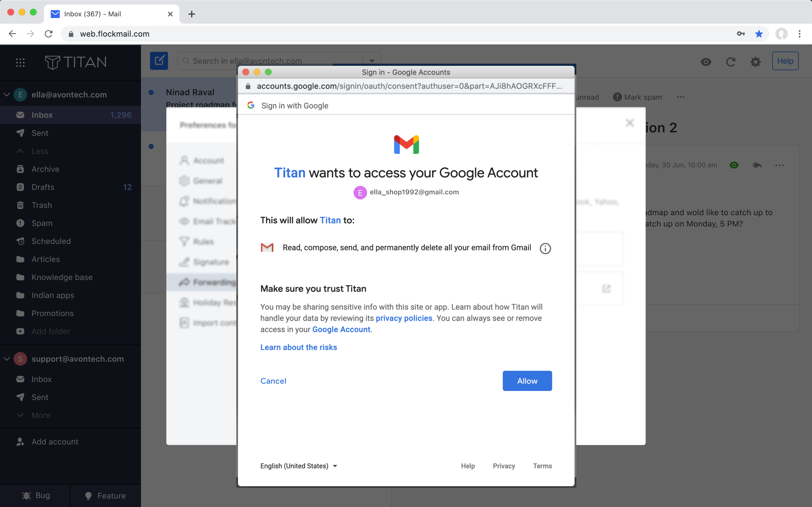Click Cancel in Google consent dialog
Viewport: 812px width, 507px height.
coord(273,381)
